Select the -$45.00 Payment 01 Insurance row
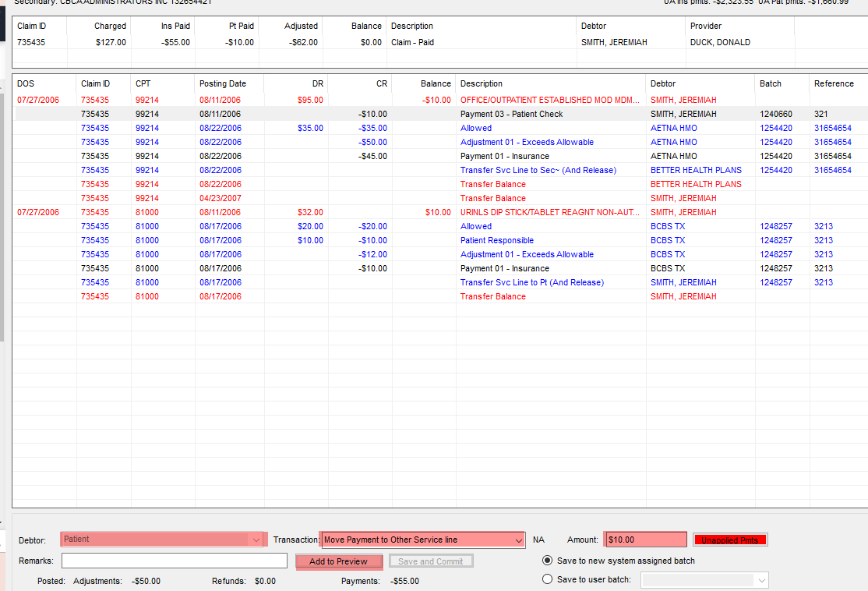 point(440,156)
